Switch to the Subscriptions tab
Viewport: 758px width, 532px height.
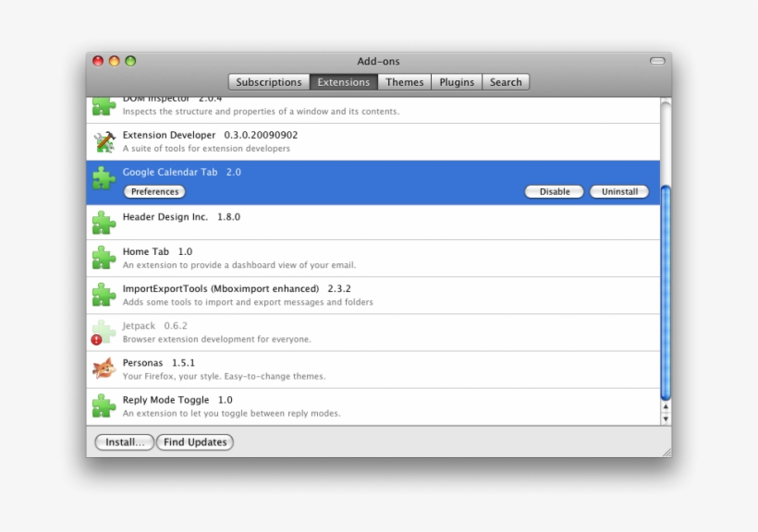coord(269,82)
